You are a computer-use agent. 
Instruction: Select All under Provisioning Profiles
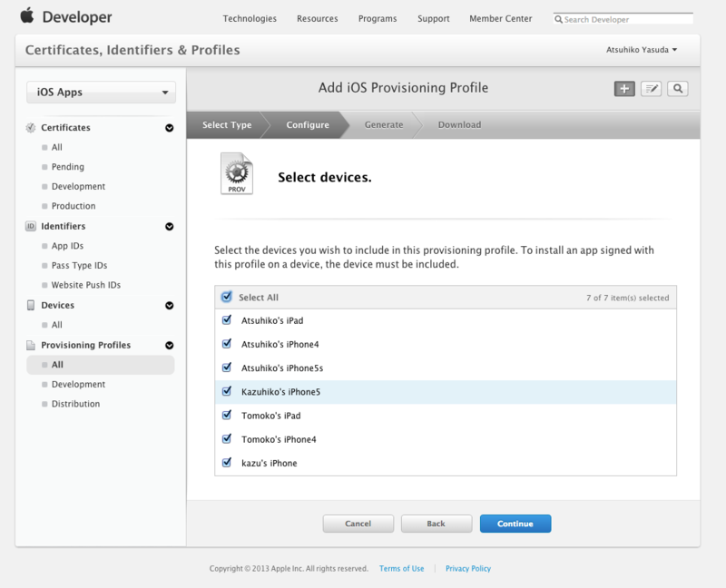pos(101,365)
